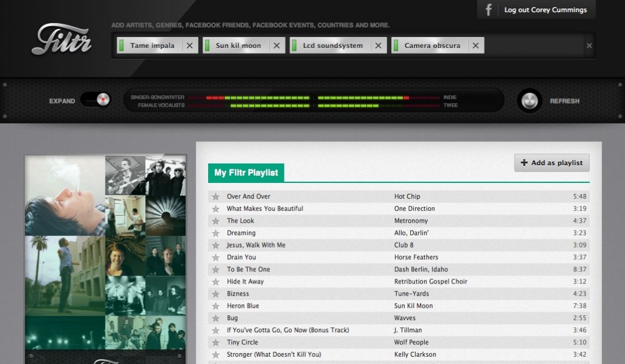Favorite Jesus, Walk With Me
The width and height of the screenshot is (625, 364).
(x=215, y=245)
